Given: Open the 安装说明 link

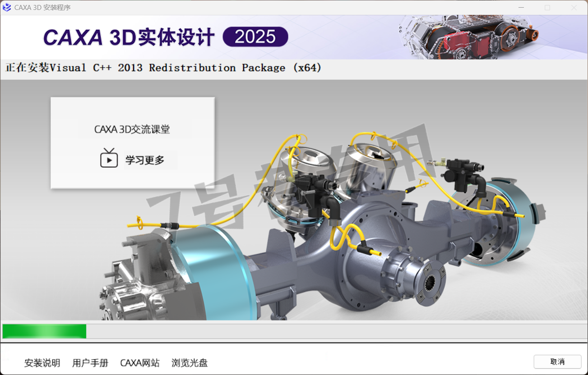Looking at the screenshot, I should click(42, 363).
